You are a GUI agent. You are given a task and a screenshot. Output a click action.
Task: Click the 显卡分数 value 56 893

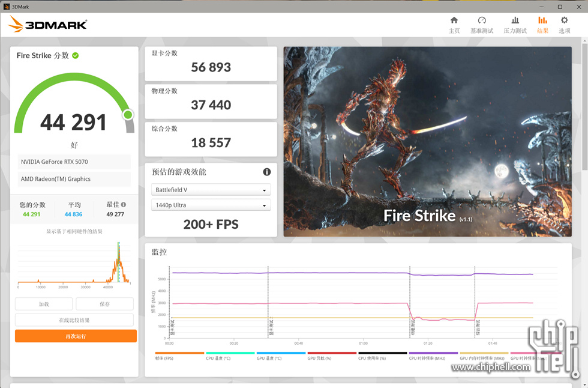[x=211, y=67]
